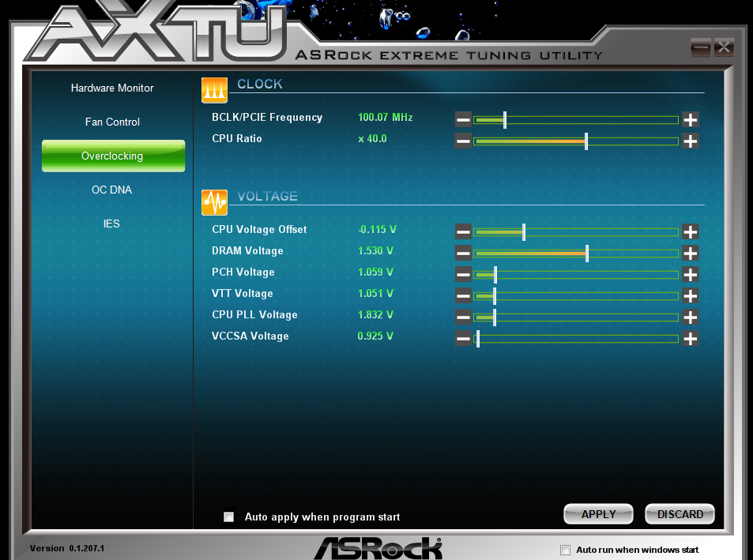This screenshot has width=753, height=560.
Task: Close the AXTU utility window
Action: pos(724,47)
